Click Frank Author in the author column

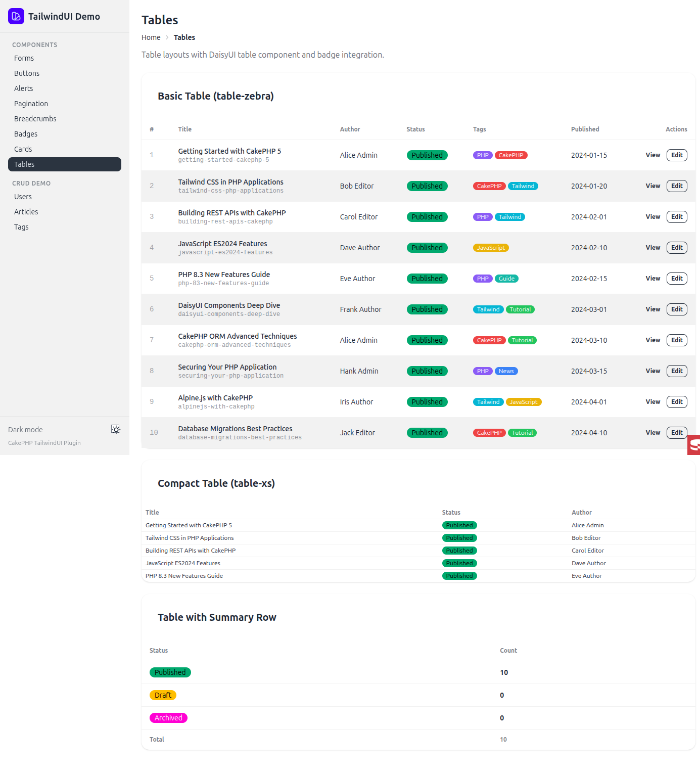361,309
